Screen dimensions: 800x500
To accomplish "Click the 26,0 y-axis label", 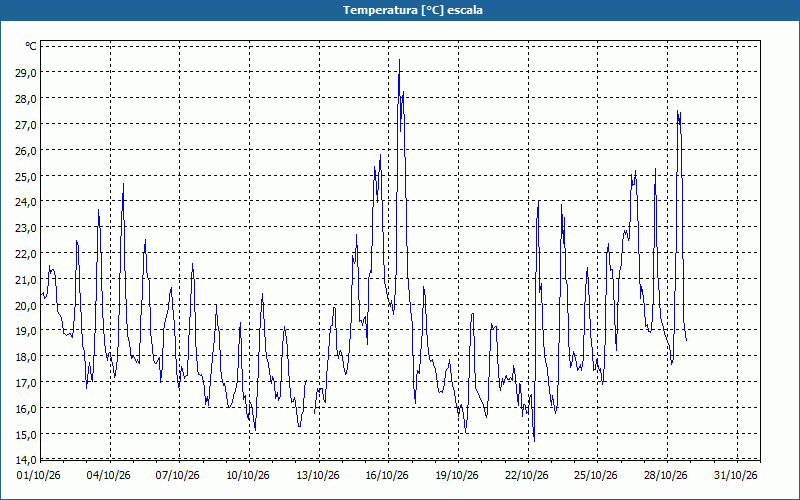I will tap(26, 151).
